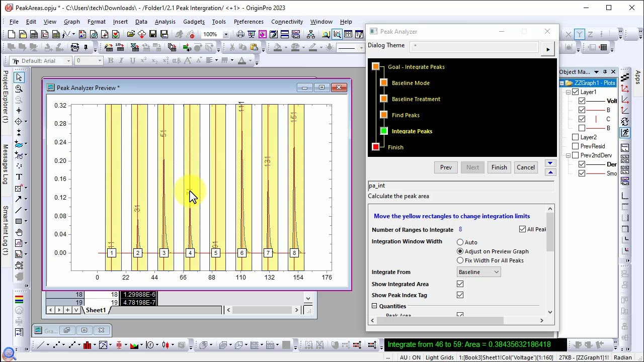Click the Font Color A button
The width and height of the screenshot is (644, 362).
click(x=242, y=61)
